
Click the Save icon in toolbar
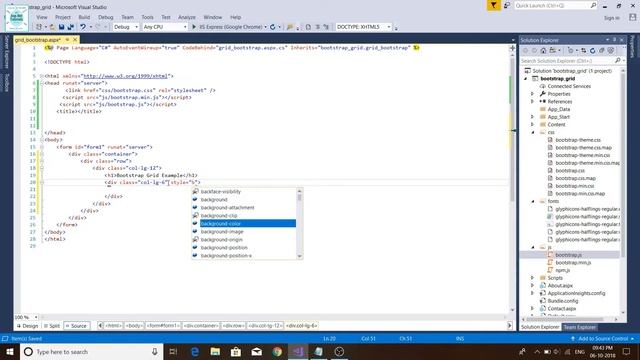click(61, 27)
